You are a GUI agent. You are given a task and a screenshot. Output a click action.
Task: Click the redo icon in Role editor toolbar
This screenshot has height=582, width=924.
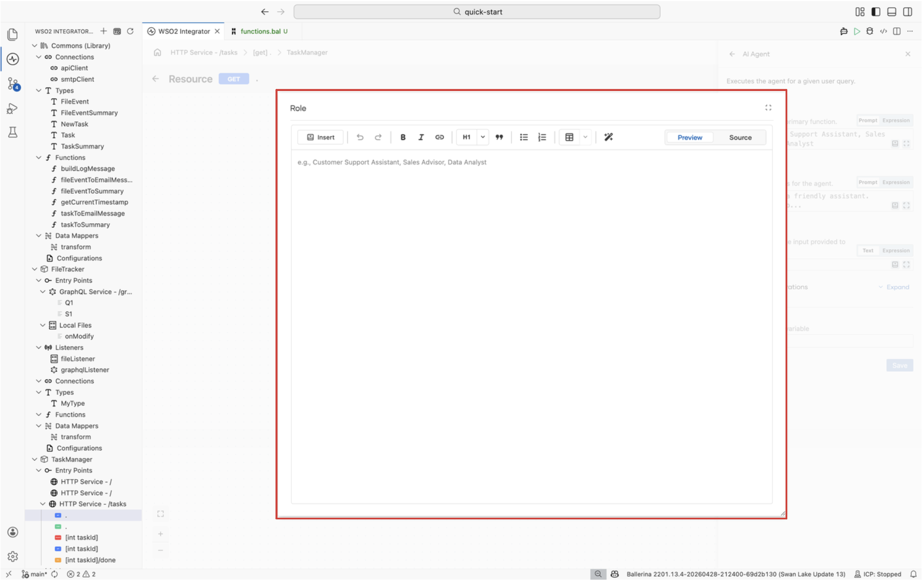[x=378, y=137]
